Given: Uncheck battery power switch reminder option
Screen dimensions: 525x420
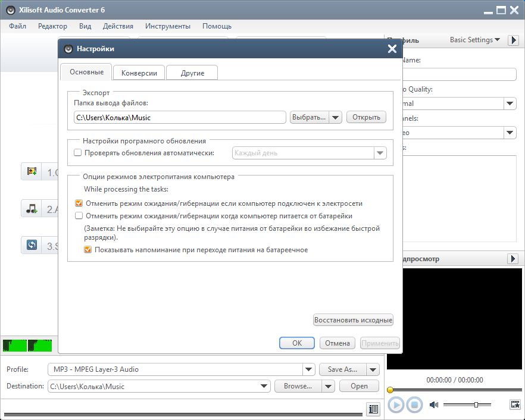Looking at the screenshot, I should tap(88, 250).
